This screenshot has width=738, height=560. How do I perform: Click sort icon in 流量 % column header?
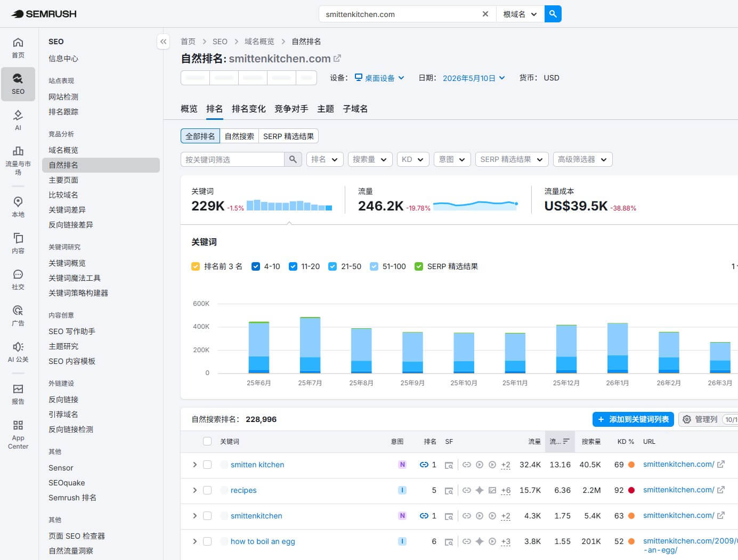pos(566,441)
